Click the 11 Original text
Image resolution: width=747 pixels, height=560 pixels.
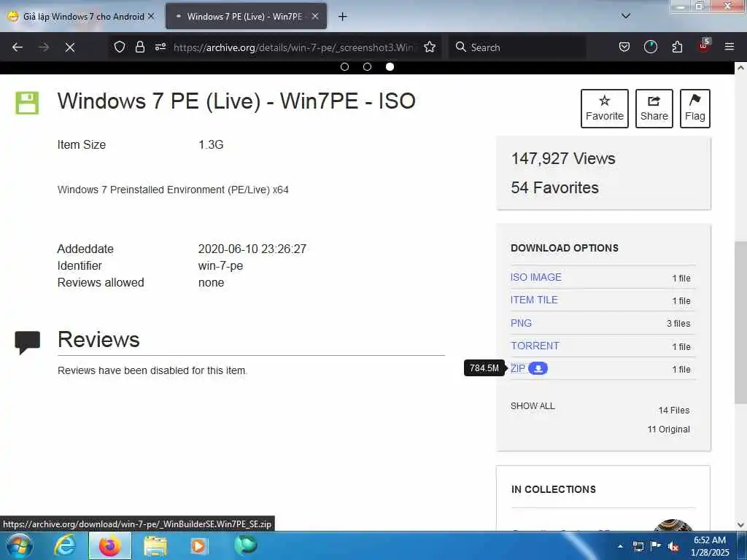pos(668,429)
